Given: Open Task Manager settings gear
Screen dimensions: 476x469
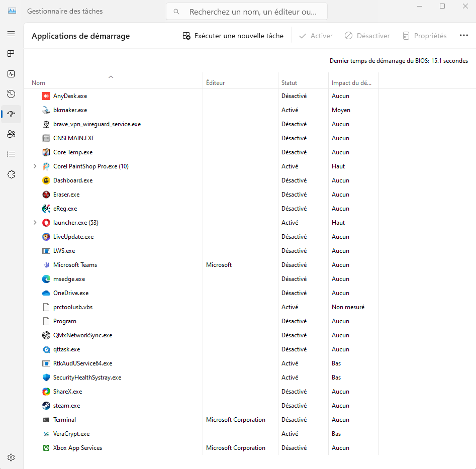Looking at the screenshot, I should tap(11, 457).
